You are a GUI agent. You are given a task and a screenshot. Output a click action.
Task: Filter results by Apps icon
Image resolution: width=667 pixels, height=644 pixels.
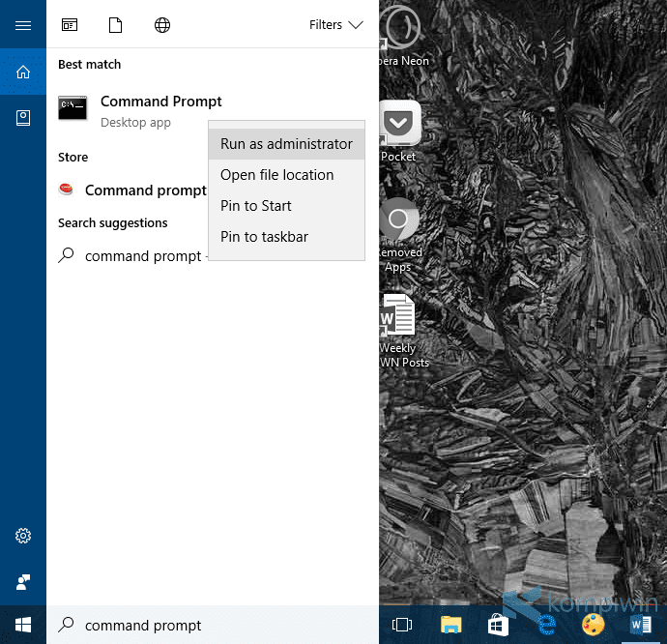pos(70,25)
